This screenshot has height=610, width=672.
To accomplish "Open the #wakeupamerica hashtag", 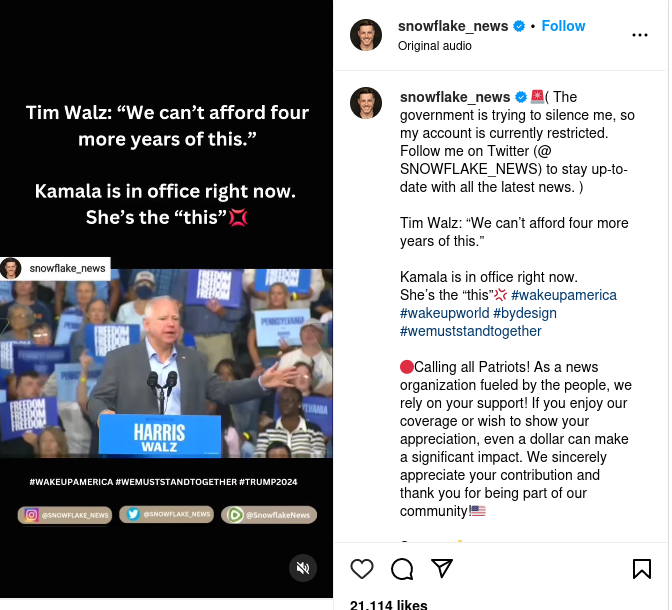I will (x=564, y=295).
